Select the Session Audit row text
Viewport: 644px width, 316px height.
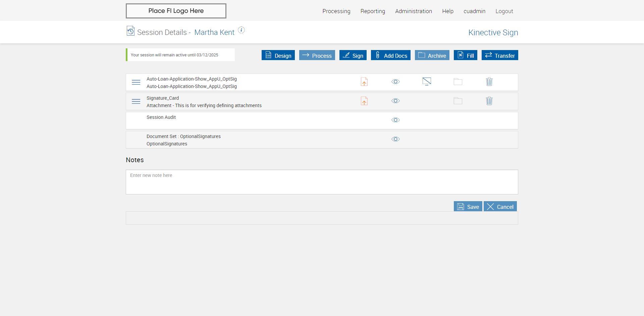(x=161, y=117)
